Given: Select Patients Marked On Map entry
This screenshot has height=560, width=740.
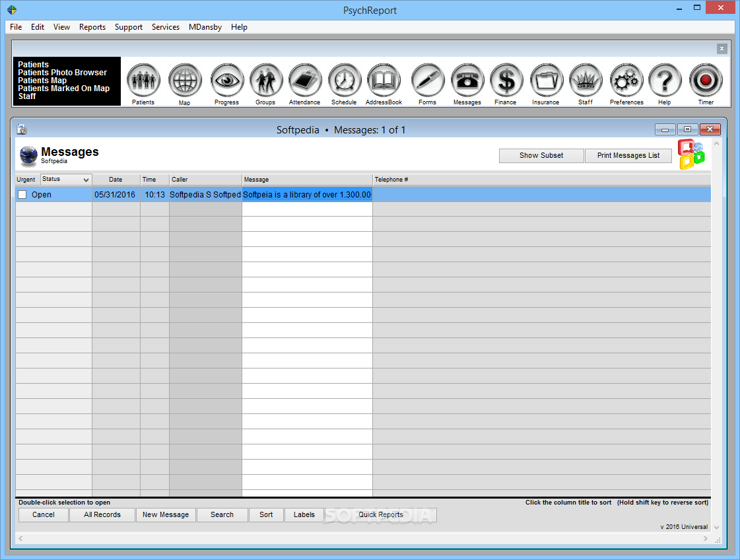Looking at the screenshot, I should tap(64, 88).
